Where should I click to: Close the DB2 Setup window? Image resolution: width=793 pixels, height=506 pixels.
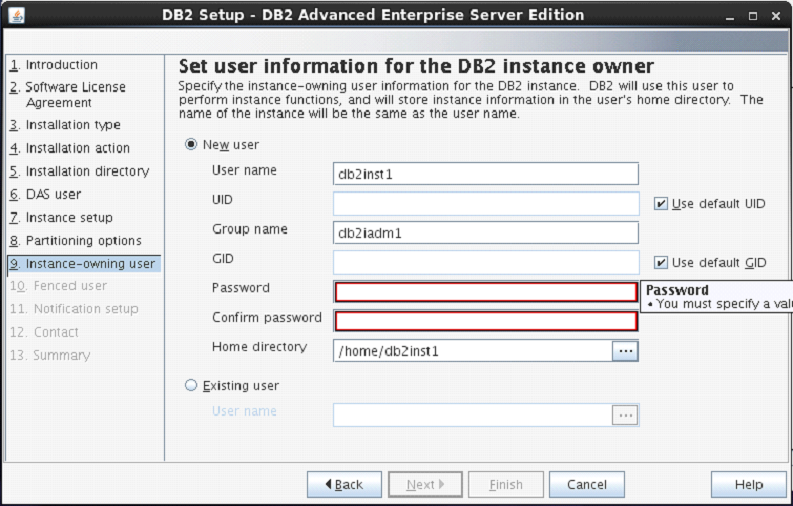click(774, 15)
